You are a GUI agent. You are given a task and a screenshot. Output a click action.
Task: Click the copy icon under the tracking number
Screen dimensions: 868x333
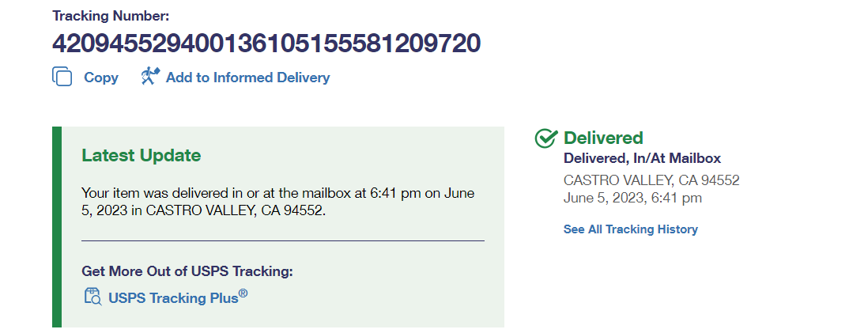coord(62,77)
